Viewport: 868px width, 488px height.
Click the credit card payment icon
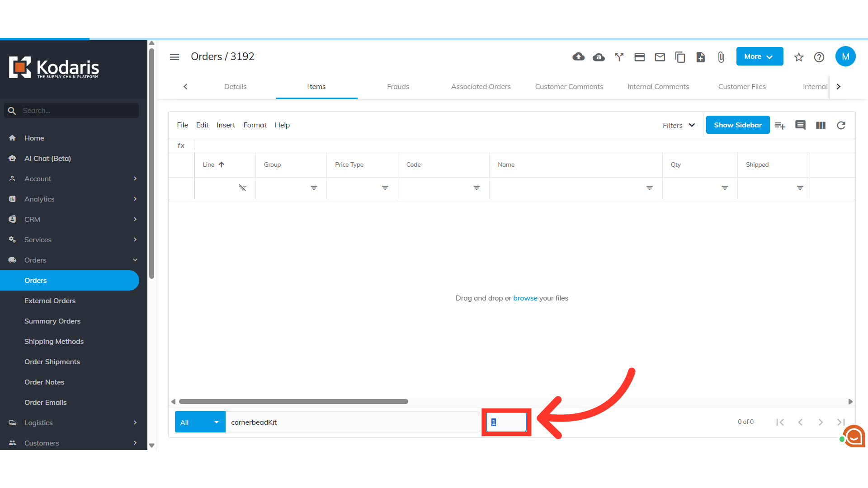(639, 57)
